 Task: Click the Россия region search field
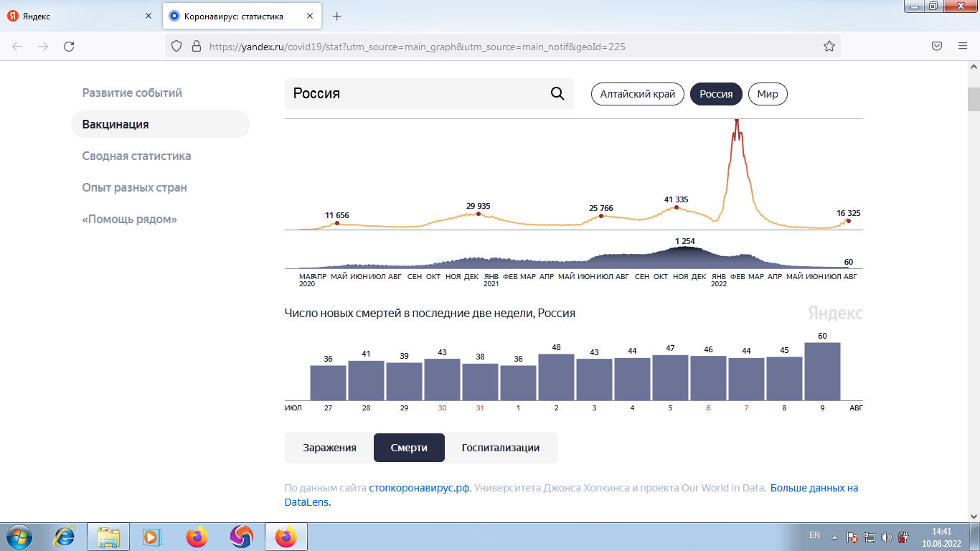click(x=416, y=94)
